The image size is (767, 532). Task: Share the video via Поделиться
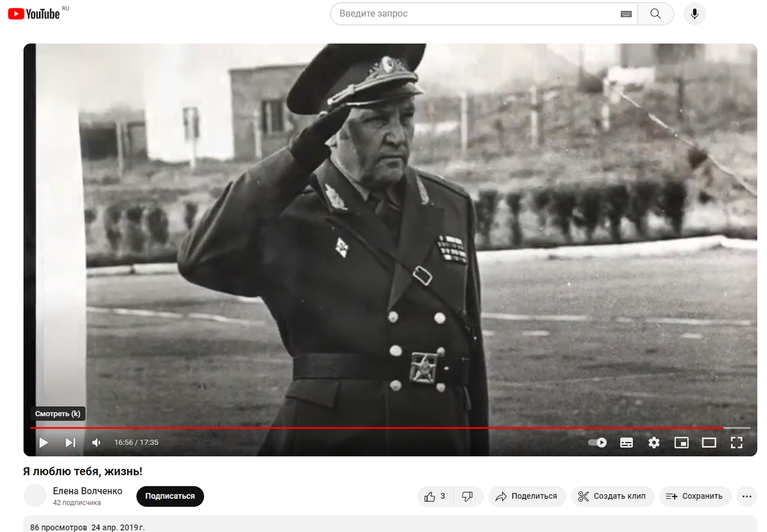(x=527, y=496)
